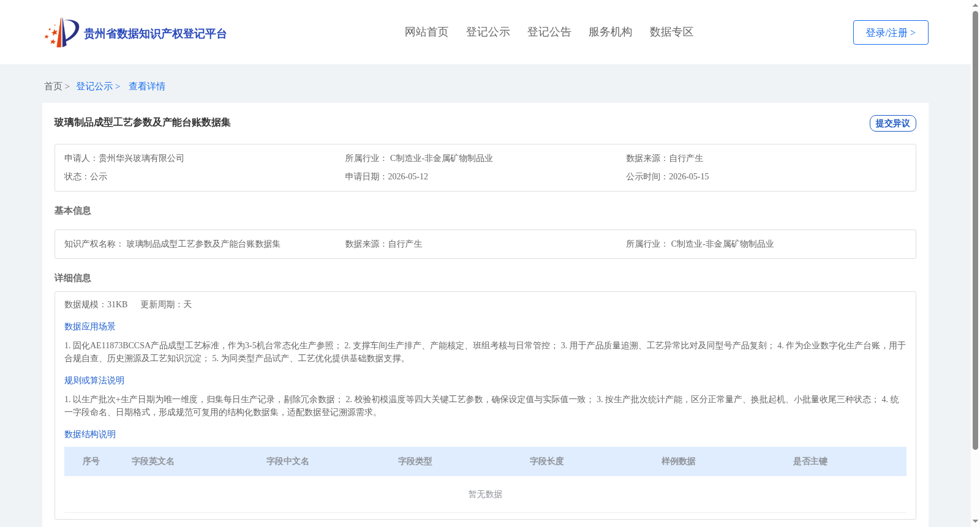980x527 pixels.
Task: Click the 基本信息 section heading
Action: click(x=72, y=211)
